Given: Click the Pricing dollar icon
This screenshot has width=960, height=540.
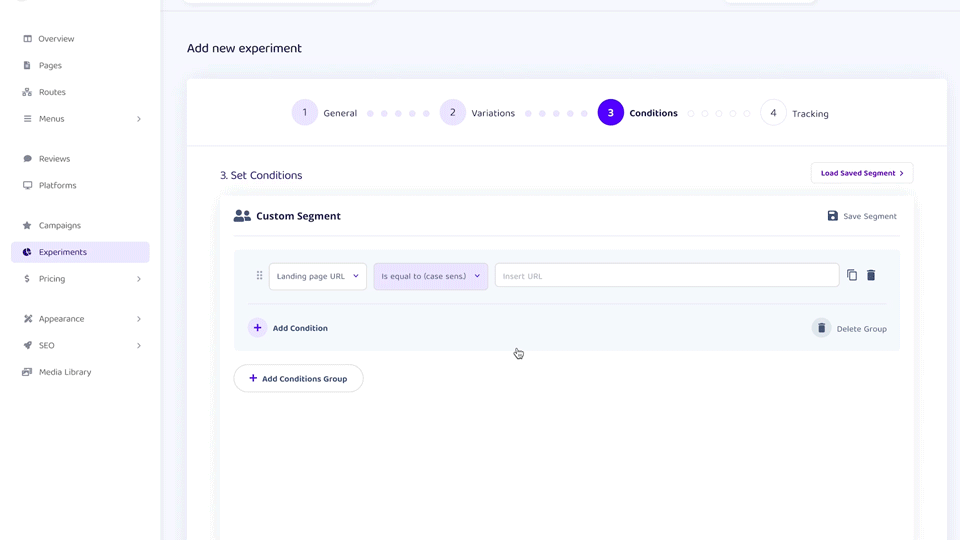Looking at the screenshot, I should coord(27,279).
